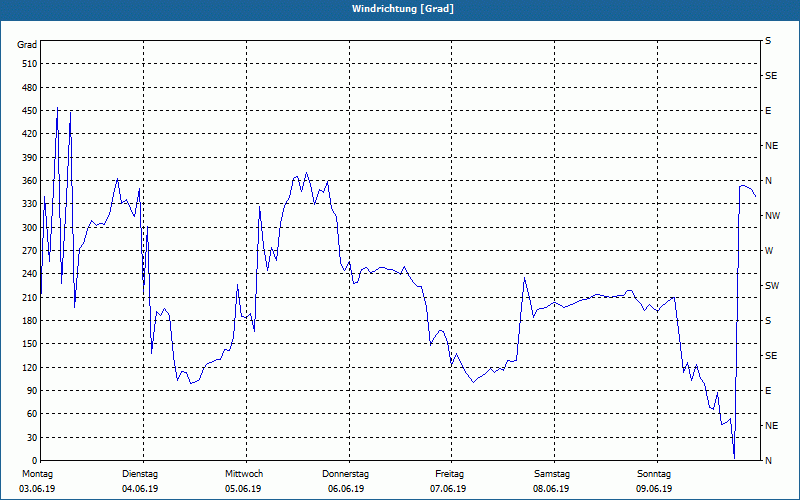This screenshot has width=800, height=500.
Task: Click the 270 degree axis label
Action: [27, 251]
